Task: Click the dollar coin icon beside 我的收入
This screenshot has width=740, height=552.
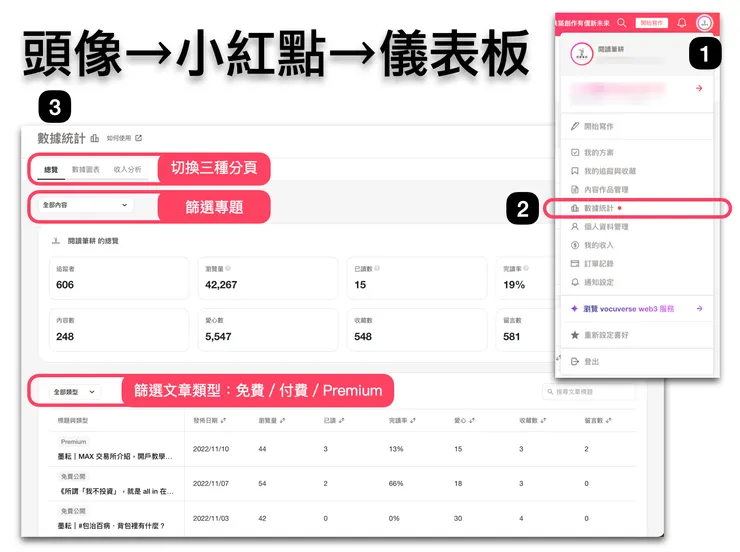Action: (x=575, y=245)
